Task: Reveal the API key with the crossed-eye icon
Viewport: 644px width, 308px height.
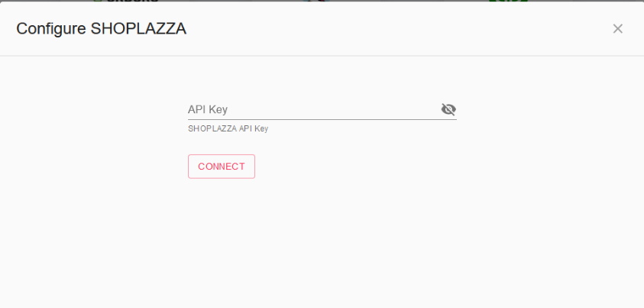Action: tap(448, 109)
